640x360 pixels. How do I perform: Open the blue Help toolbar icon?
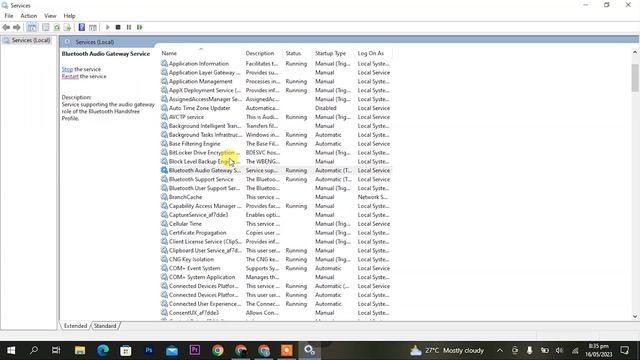pos(82,27)
